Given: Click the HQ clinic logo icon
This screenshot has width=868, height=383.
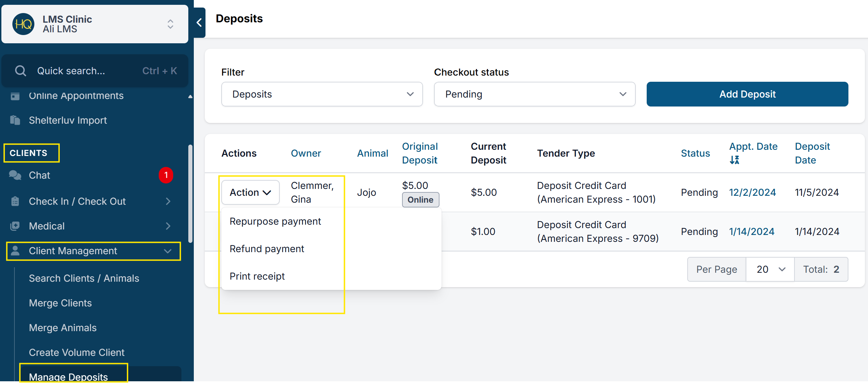Looking at the screenshot, I should pyautogui.click(x=23, y=24).
